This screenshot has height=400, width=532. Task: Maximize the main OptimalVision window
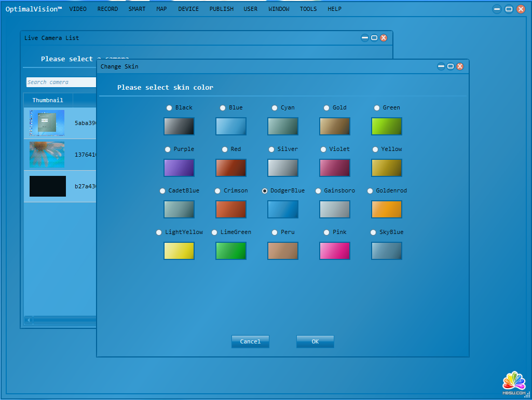[x=509, y=9]
